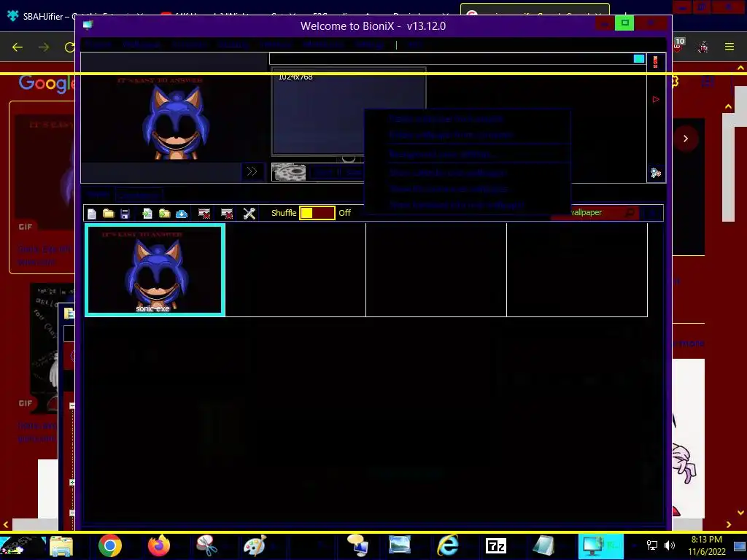Click the wallpaper search field
The height and width of the screenshot is (560, 747).
pyautogui.click(x=594, y=212)
